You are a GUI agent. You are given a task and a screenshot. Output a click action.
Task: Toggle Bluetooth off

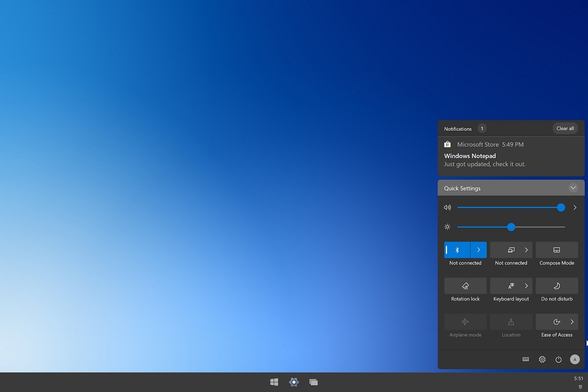(456, 250)
